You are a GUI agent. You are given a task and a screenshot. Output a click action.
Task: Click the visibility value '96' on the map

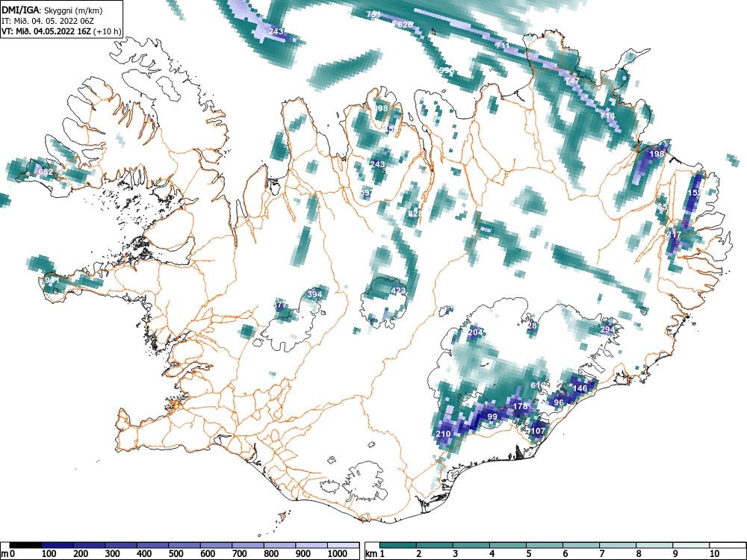(x=559, y=402)
